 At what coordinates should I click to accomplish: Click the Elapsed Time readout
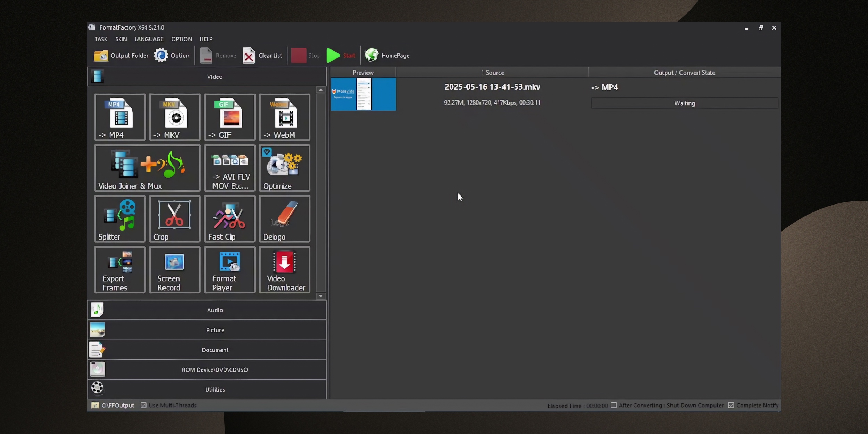[577, 406]
